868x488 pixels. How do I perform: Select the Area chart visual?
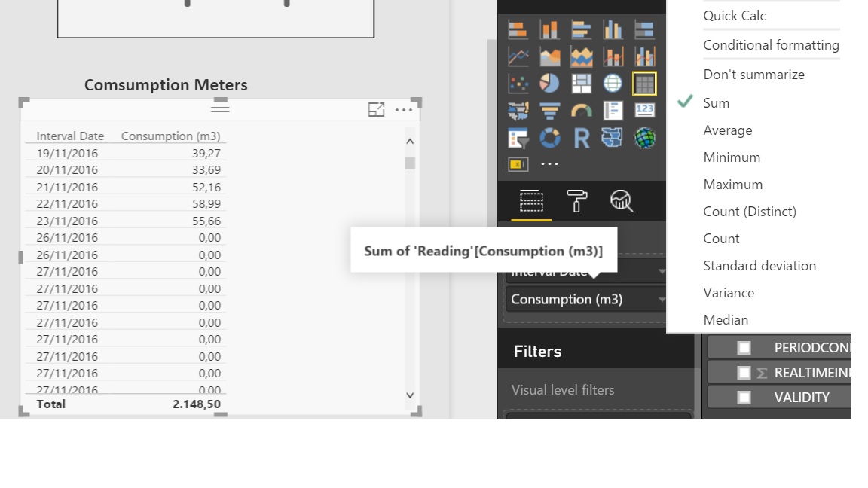pos(550,56)
